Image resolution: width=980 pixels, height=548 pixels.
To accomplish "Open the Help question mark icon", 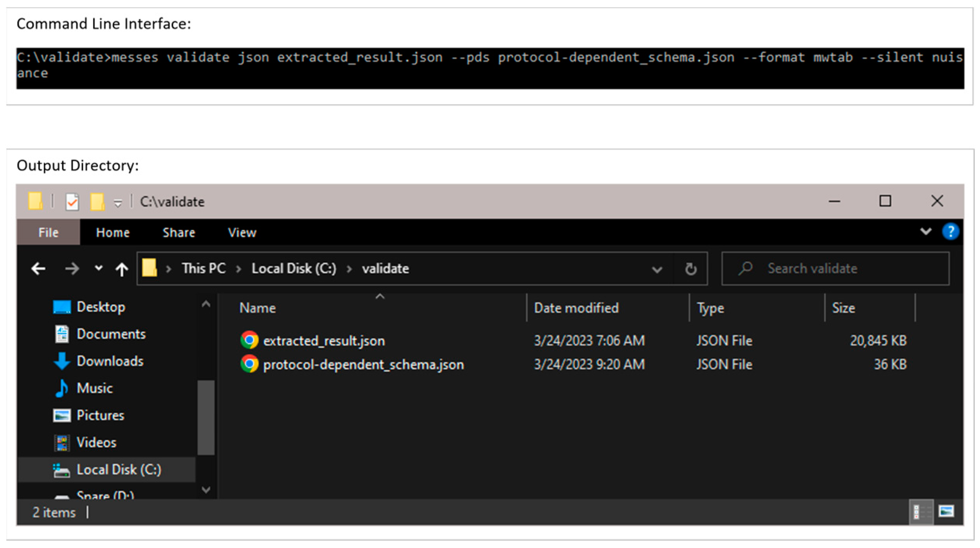I will (x=950, y=232).
